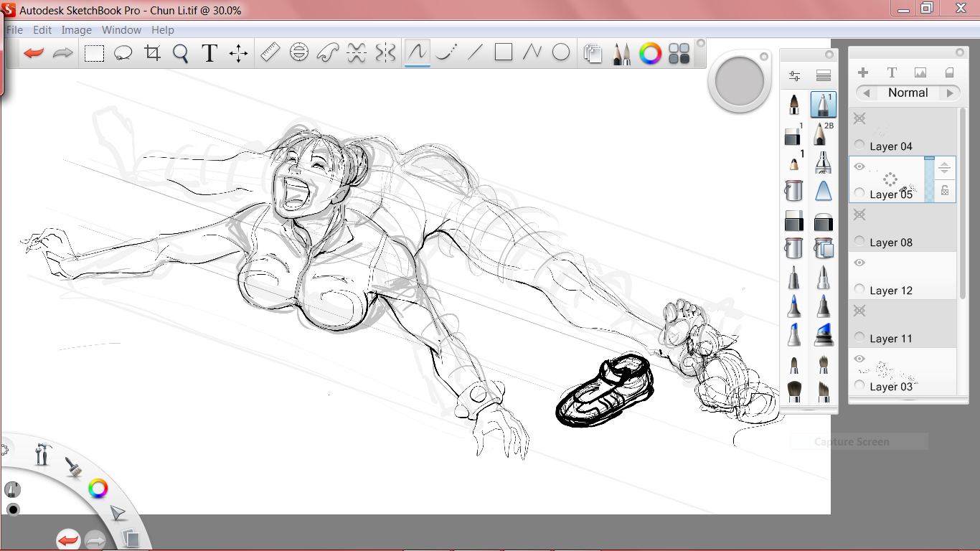Adjust Layer 05 opacity slider bar
The height and width of the screenshot is (551, 980).
tap(929, 179)
